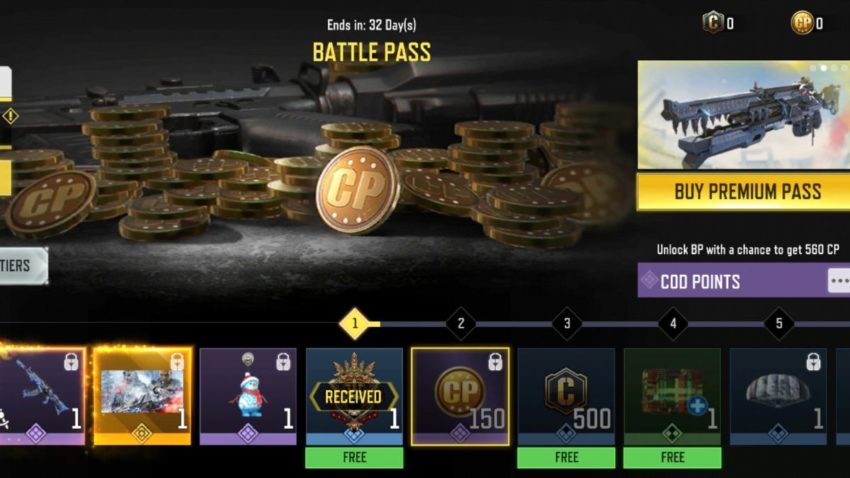This screenshot has width=850, height=478.
Task: Select the 500 Credits free reward tile
Action: 566,397
